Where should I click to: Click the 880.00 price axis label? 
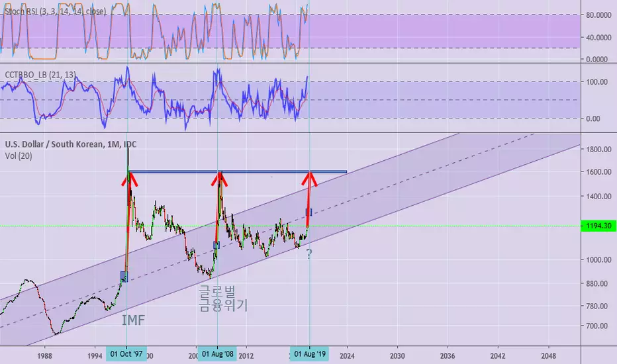600,283
